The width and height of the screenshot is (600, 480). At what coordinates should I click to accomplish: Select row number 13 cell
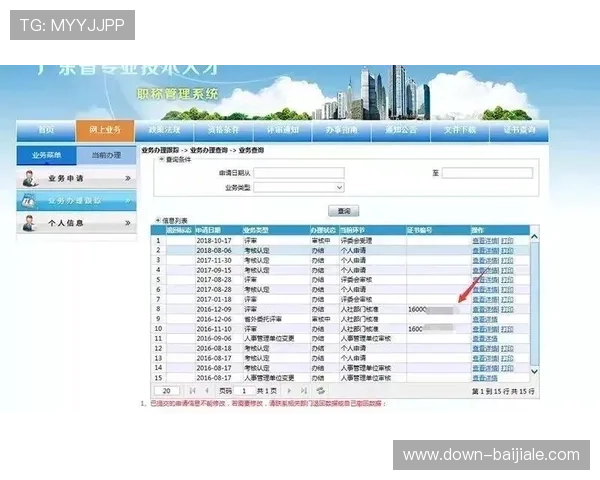click(158, 358)
